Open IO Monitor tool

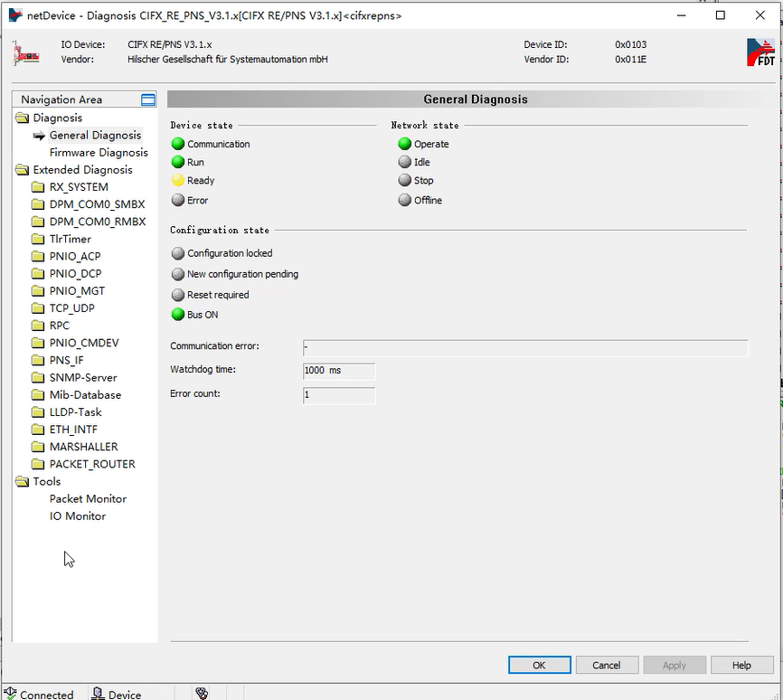coord(78,516)
